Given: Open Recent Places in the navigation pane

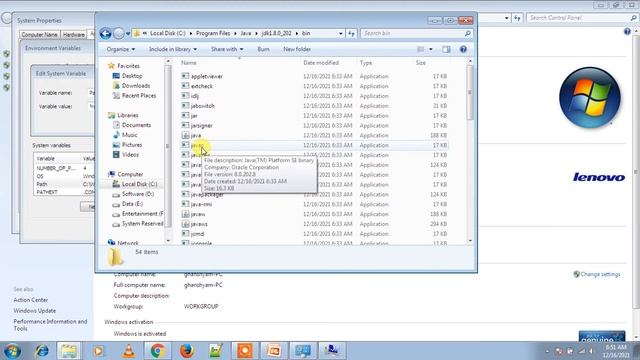Looking at the screenshot, I should pyautogui.click(x=139, y=96).
